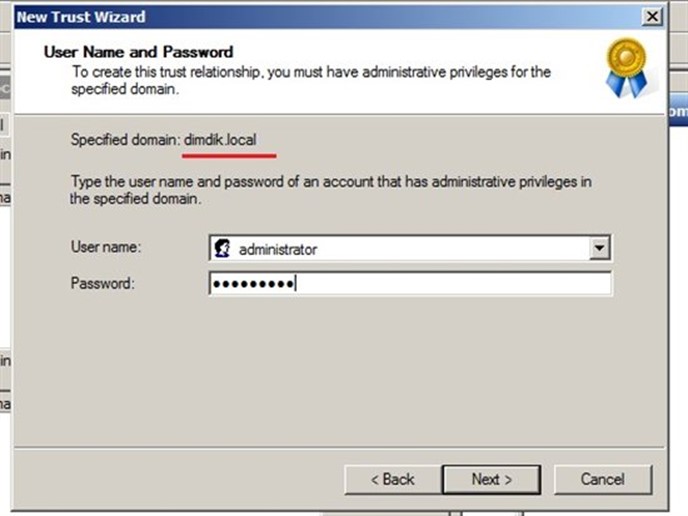Click the "Specified domain:" label

coord(125,140)
